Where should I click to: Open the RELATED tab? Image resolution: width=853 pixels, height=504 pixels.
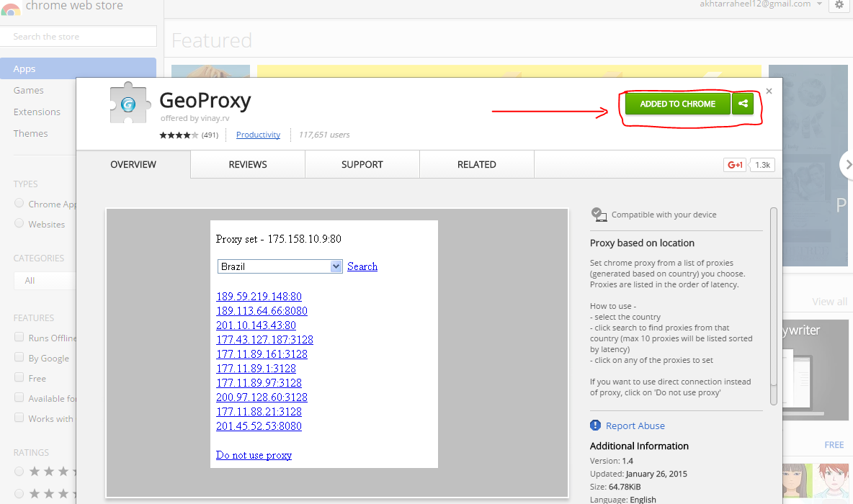[x=476, y=164]
